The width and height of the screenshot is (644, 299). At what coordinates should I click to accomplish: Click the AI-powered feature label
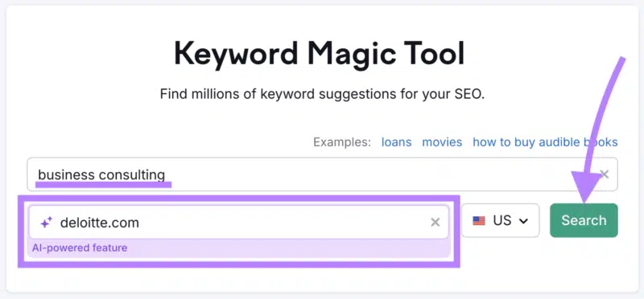(80, 248)
